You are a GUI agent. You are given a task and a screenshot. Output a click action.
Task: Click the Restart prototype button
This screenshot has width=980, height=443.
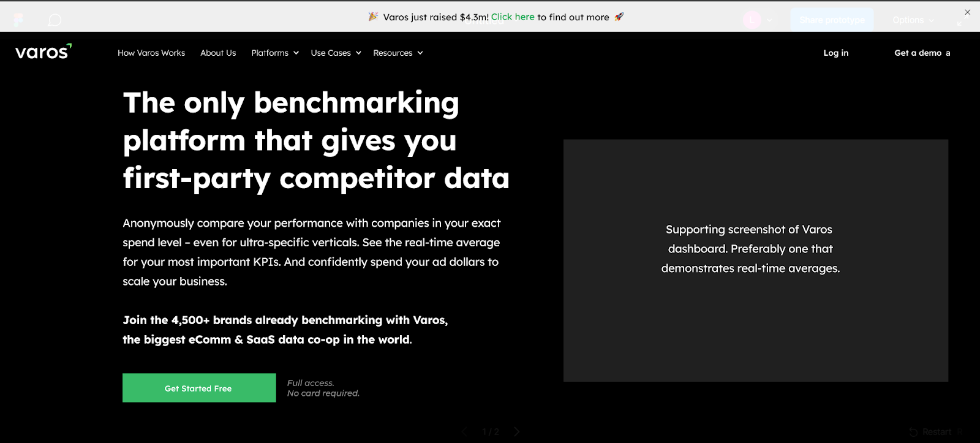click(x=935, y=432)
